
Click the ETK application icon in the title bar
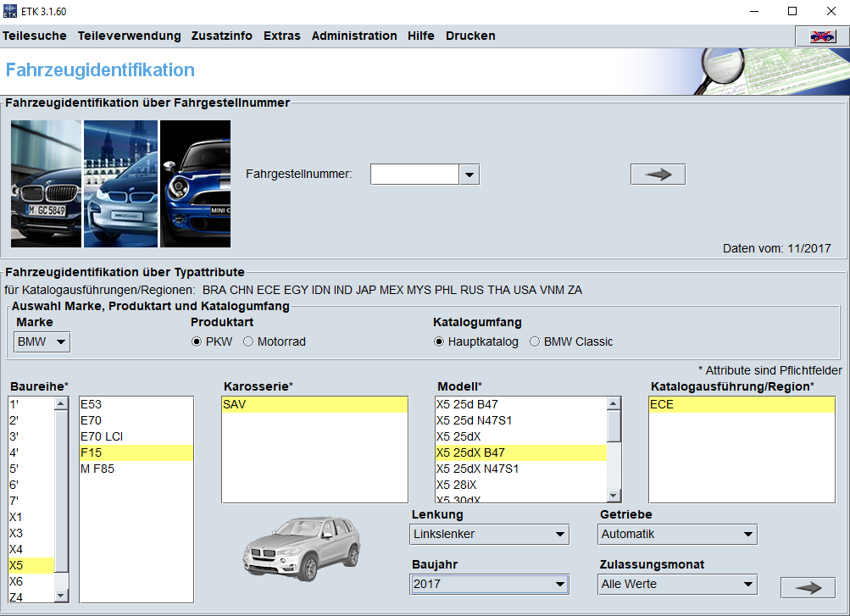coord(11,11)
